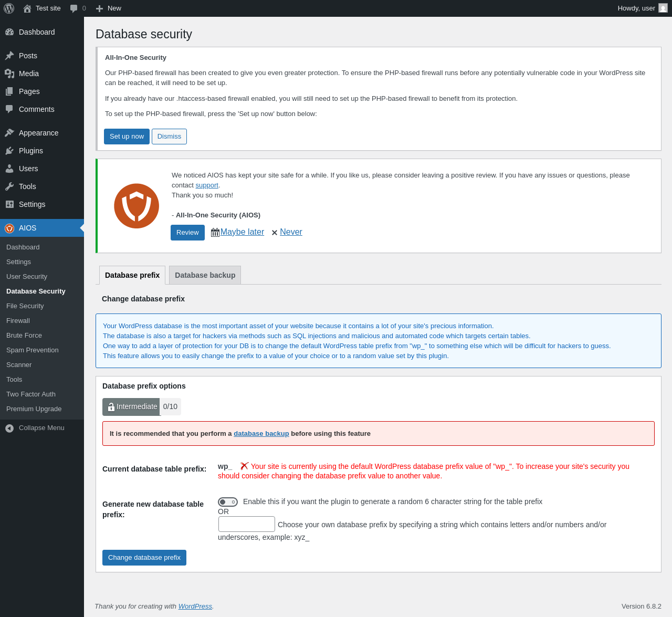This screenshot has height=617, width=672.
Task: Click the New plus icon in admin bar
Action: pos(99,8)
